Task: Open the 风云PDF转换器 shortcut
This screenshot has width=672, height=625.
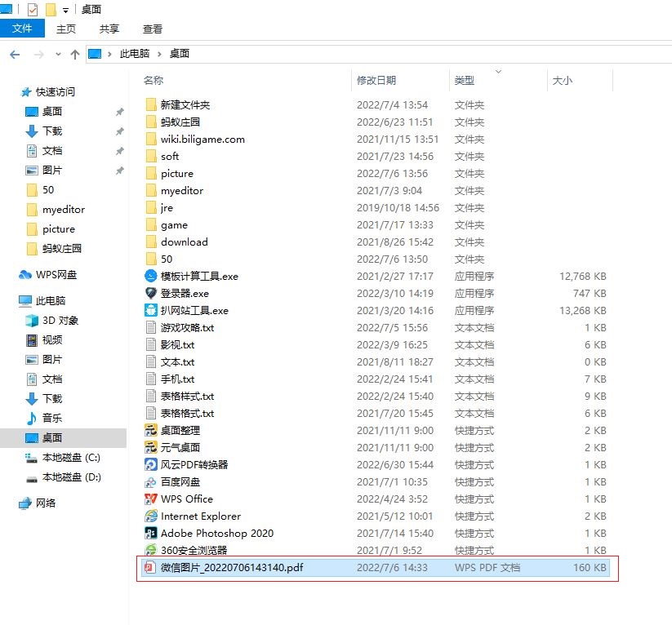Action: [x=194, y=464]
